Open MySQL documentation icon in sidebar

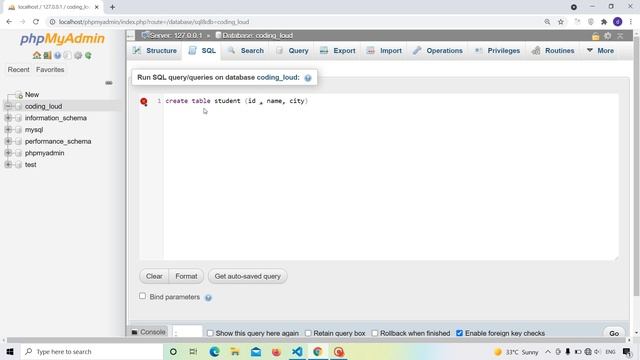click(67, 56)
